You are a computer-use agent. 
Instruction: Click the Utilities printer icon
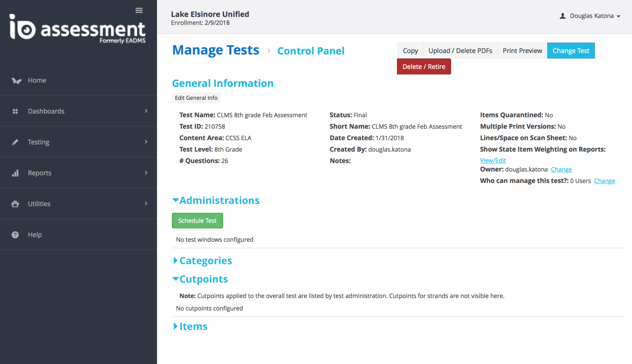[x=15, y=204]
